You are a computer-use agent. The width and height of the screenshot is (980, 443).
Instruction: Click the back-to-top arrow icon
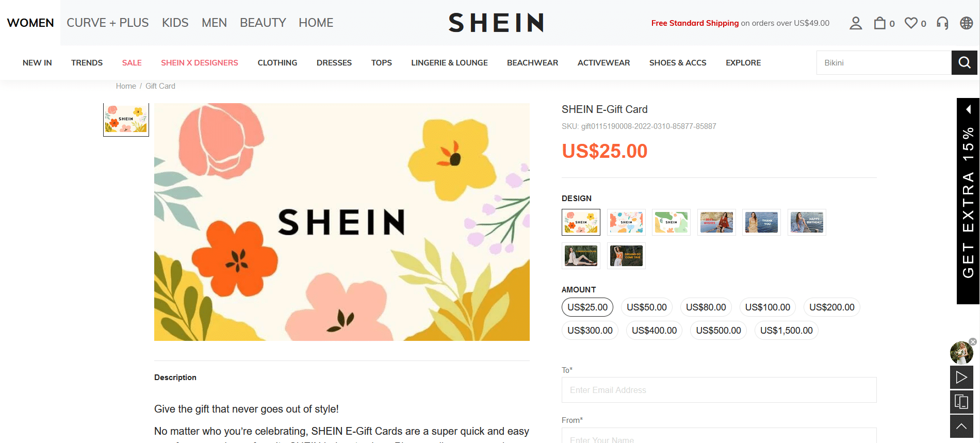[x=961, y=426]
